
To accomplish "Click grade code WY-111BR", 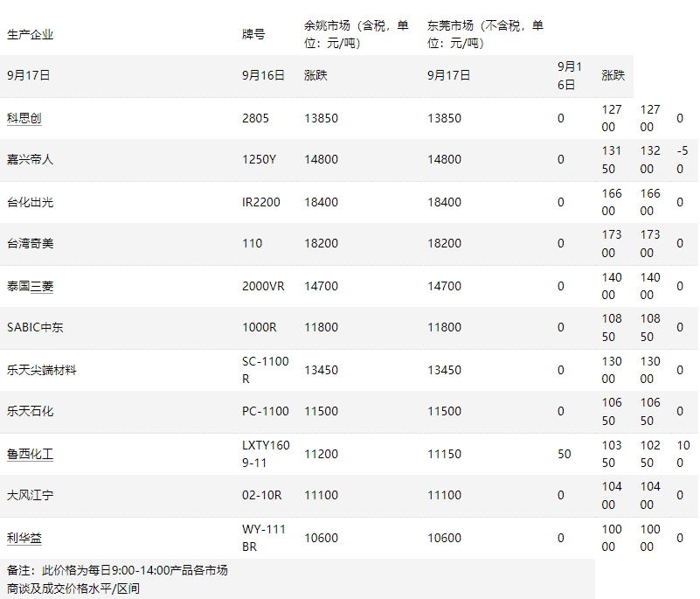I will (263, 539).
